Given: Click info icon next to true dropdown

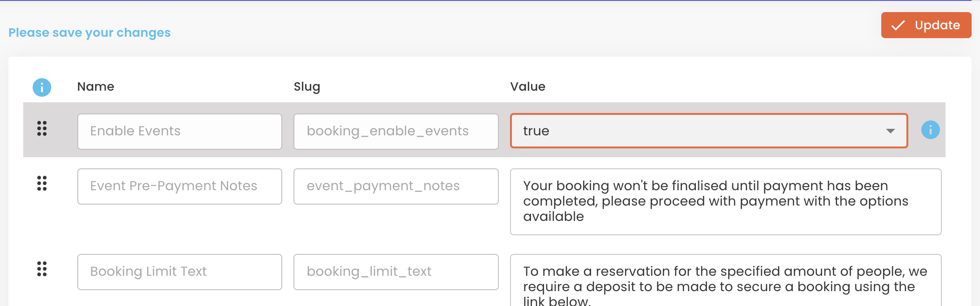Looking at the screenshot, I should 930,130.
